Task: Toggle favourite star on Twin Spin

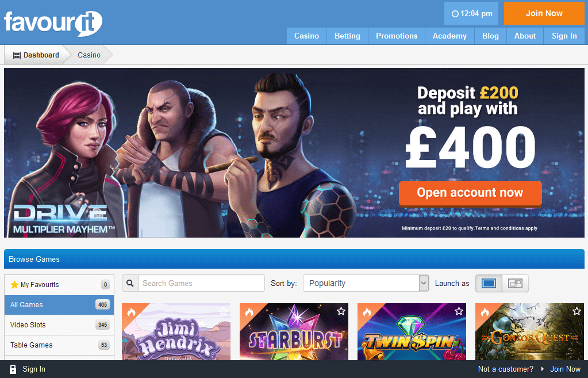Action: (x=459, y=311)
